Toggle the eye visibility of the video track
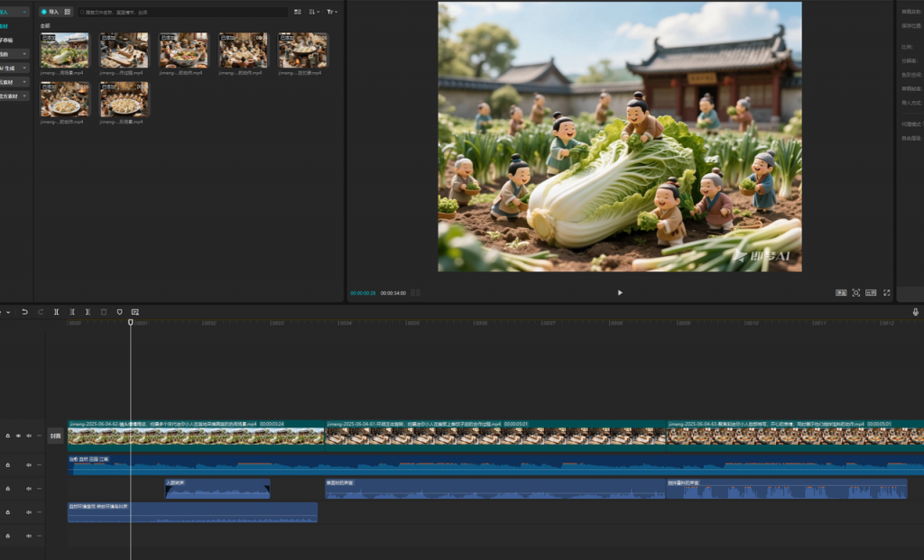 tap(18, 436)
